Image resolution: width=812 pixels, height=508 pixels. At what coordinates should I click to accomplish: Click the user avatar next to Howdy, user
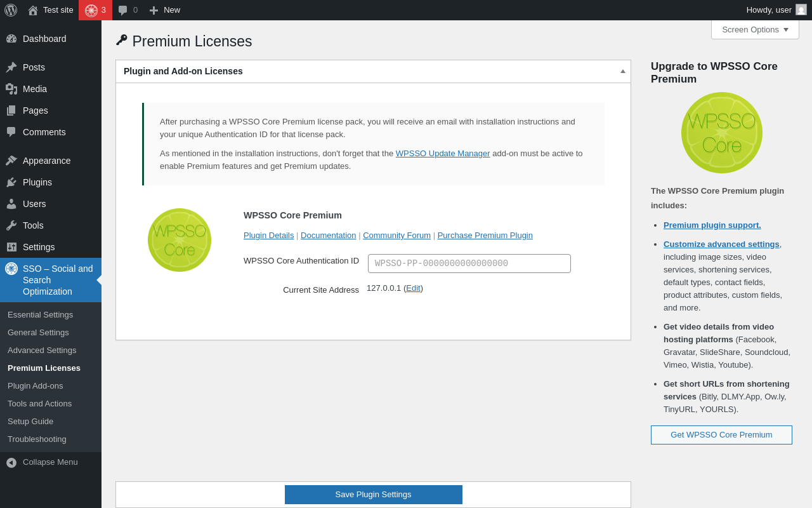[x=801, y=10]
